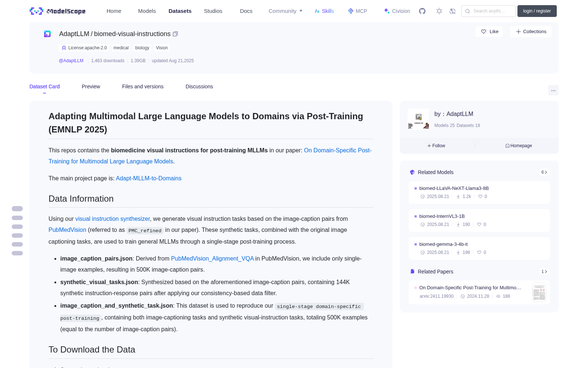Open the PubMedVision_Alignment_VQA link
Screen dimensions: 588x368
click(212, 258)
